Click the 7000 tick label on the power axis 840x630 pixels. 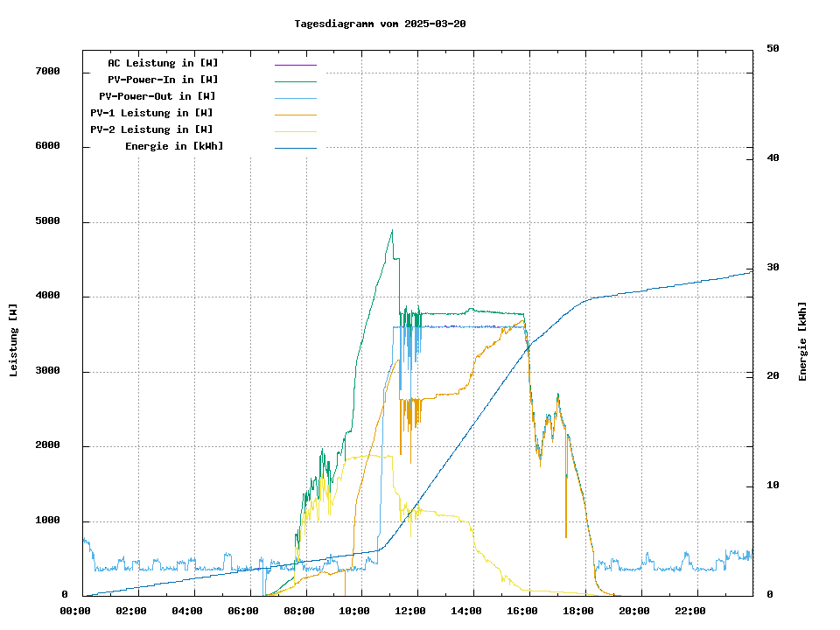coord(47,71)
